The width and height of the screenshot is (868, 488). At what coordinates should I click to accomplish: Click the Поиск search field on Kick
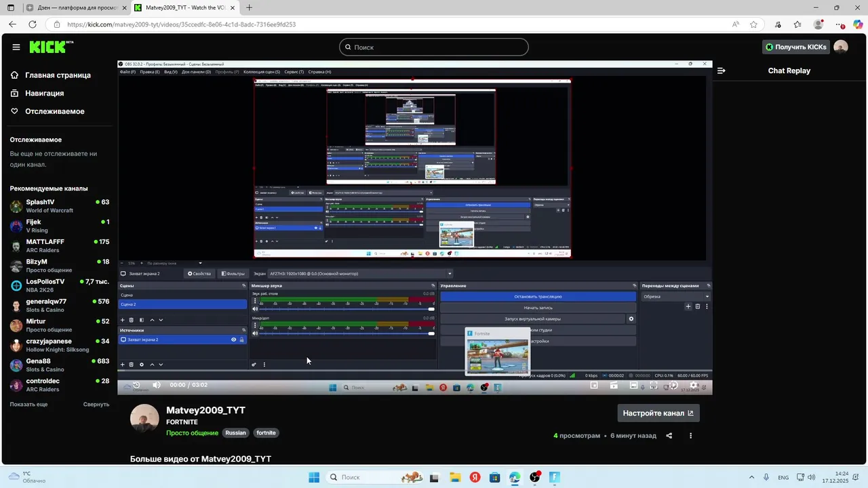(x=434, y=47)
